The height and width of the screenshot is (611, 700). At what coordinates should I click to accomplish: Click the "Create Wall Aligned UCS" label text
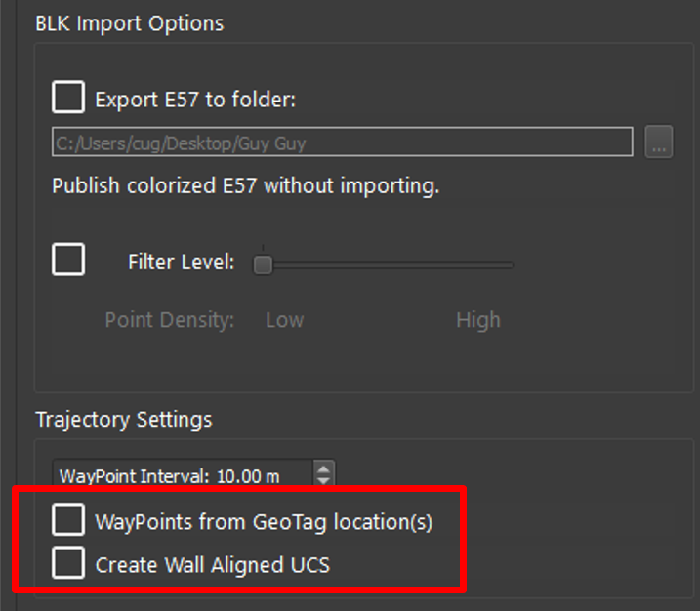212,564
